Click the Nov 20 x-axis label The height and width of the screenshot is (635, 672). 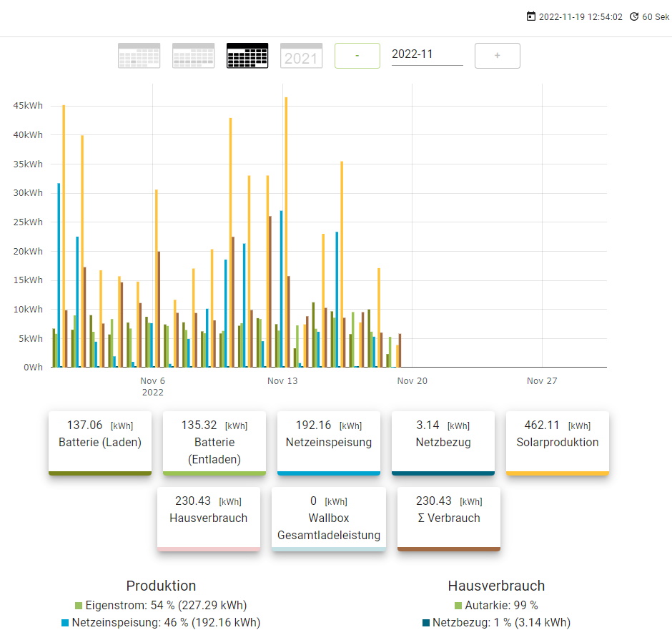pos(412,380)
